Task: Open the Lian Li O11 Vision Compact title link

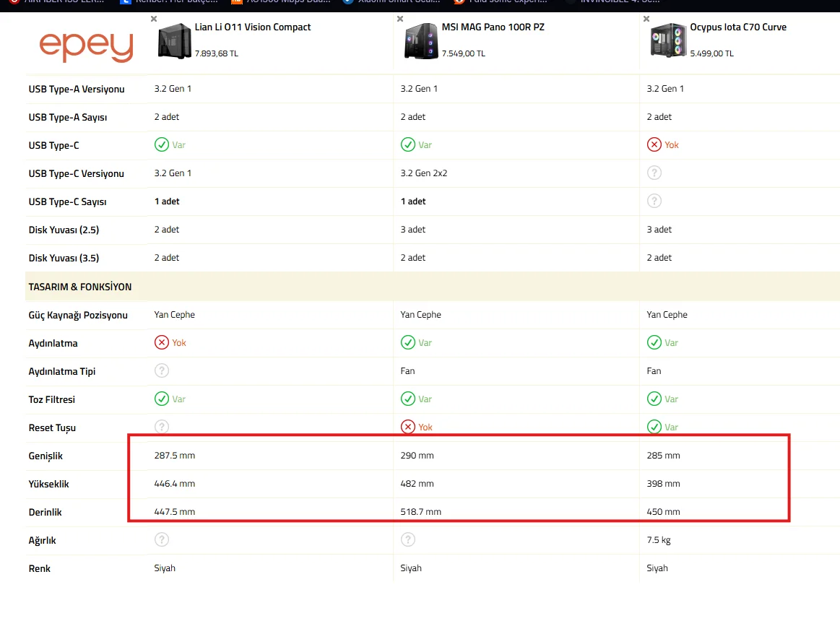Action: (x=252, y=27)
